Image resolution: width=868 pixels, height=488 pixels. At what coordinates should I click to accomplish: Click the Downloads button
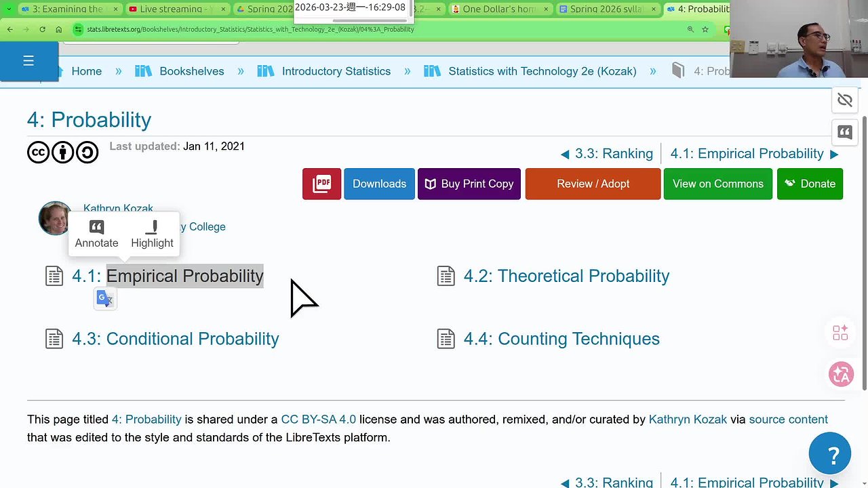[379, 184]
